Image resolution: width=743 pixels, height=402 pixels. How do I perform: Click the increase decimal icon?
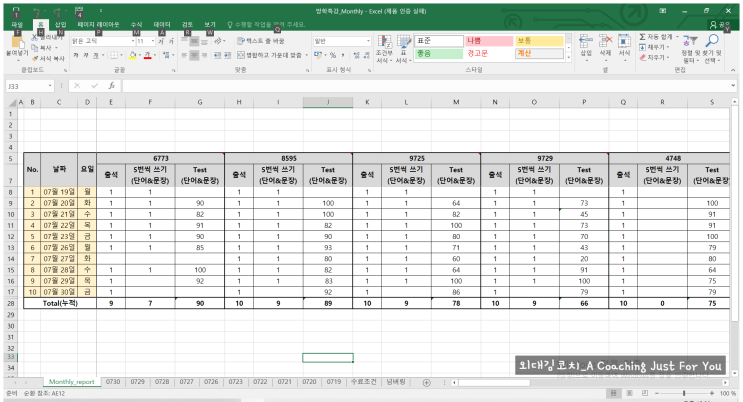(357, 55)
